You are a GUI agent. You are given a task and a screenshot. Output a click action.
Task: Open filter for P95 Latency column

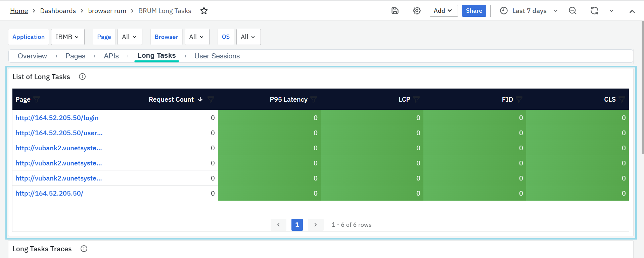(x=314, y=99)
